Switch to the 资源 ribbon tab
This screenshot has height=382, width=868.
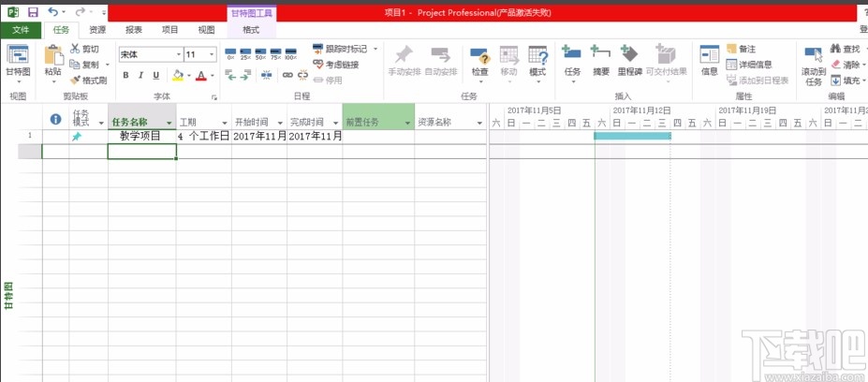click(x=97, y=31)
